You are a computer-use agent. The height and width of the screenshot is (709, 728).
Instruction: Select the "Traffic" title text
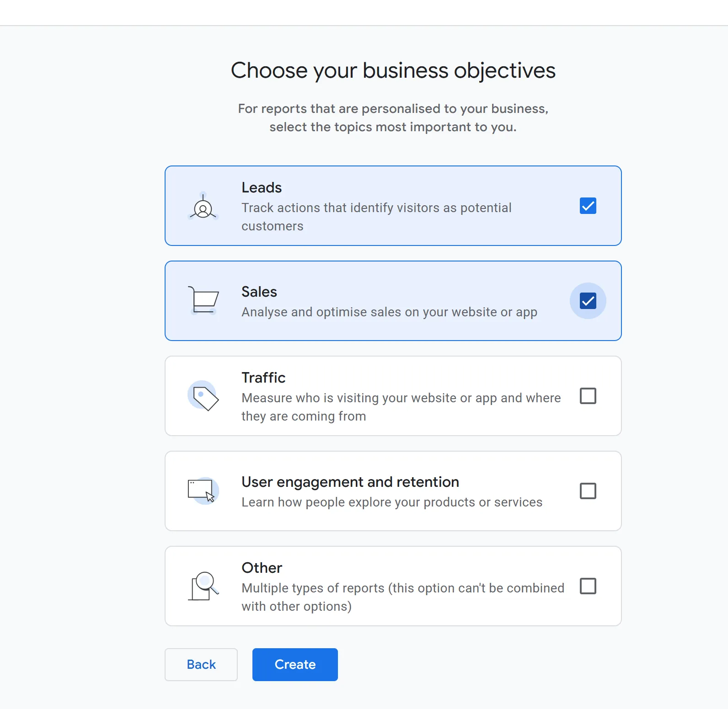coord(263,378)
